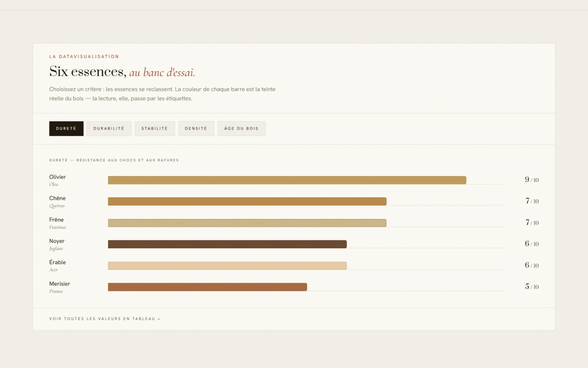The width and height of the screenshot is (588, 368).
Task: Choose the Stabilité tab
Action: [155, 129]
